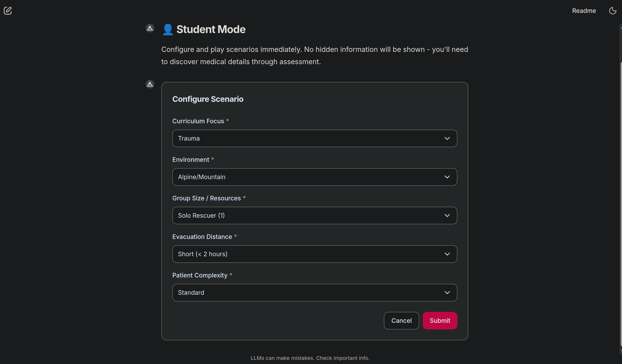Click the new chat pencil icon
The image size is (622, 364).
tap(8, 11)
